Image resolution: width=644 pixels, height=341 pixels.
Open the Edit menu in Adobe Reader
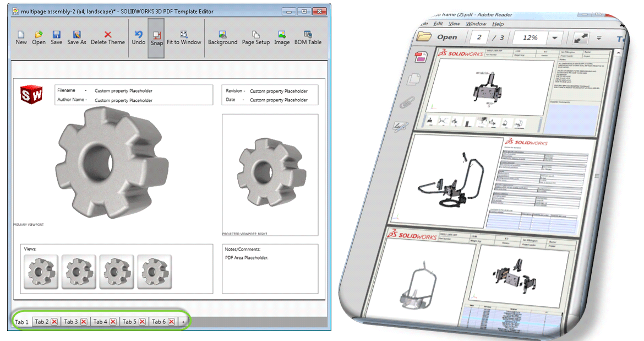point(438,24)
